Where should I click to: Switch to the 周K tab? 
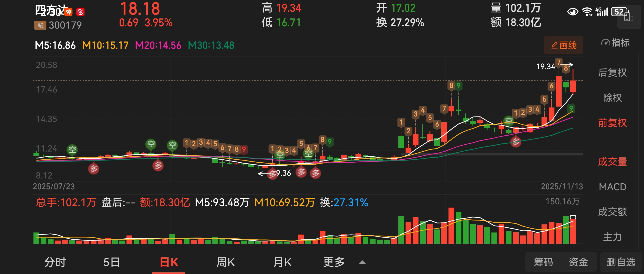(x=226, y=262)
